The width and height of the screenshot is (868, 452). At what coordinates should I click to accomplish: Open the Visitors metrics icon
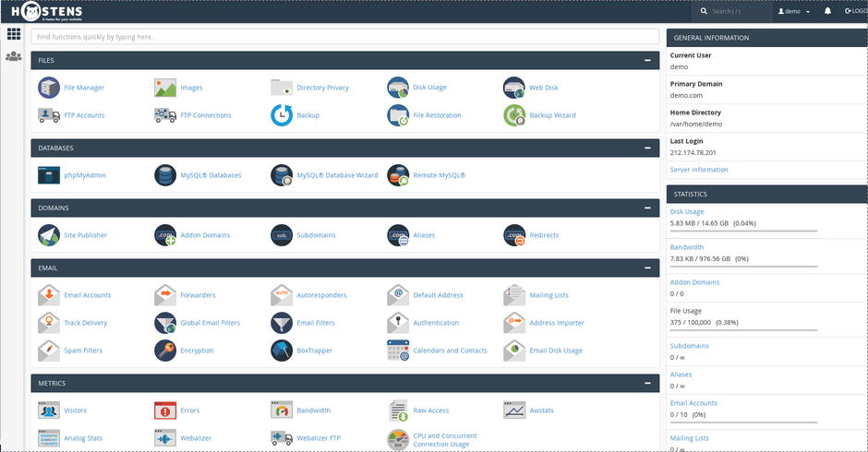49,410
